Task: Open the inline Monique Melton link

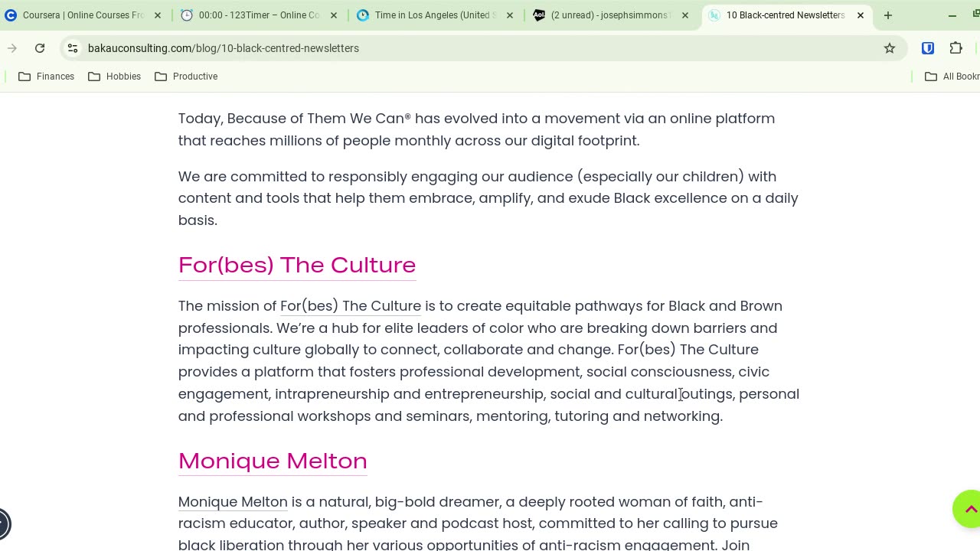Action: click(233, 502)
